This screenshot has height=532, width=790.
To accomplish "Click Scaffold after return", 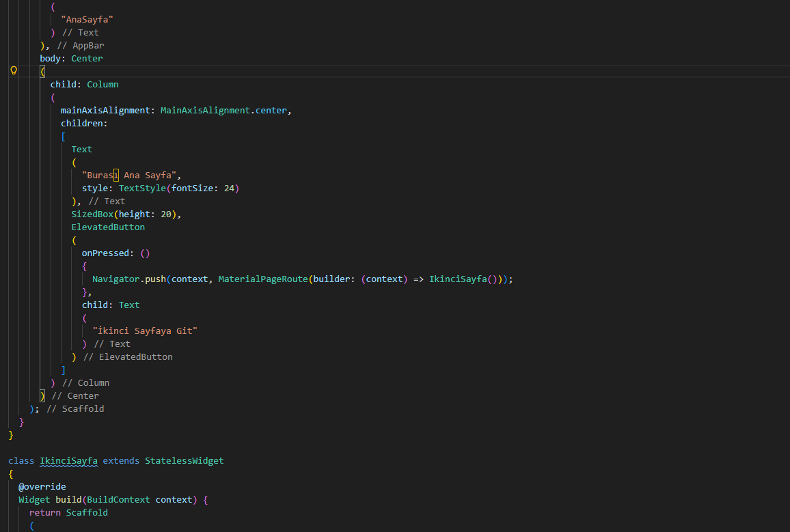I will (x=87, y=513).
